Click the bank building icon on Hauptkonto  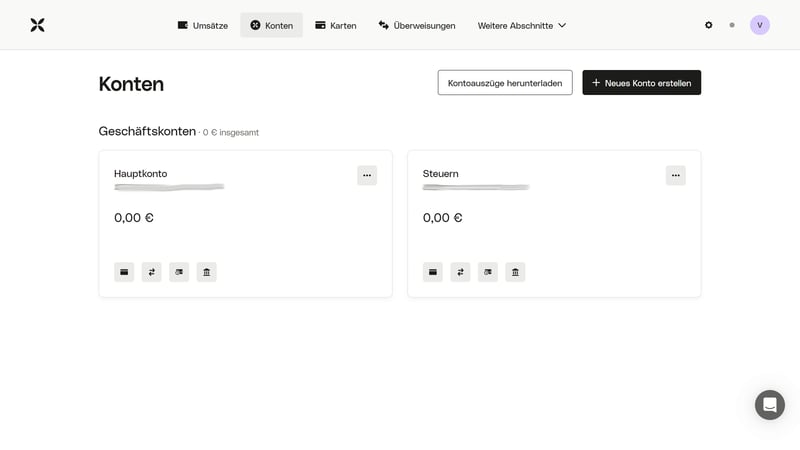pyautogui.click(x=207, y=272)
